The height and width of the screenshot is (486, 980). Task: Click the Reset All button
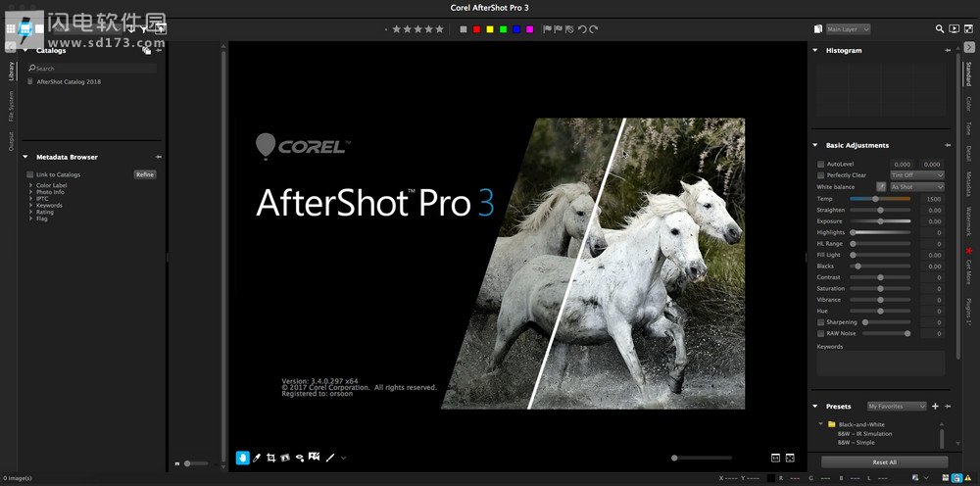[x=884, y=462]
